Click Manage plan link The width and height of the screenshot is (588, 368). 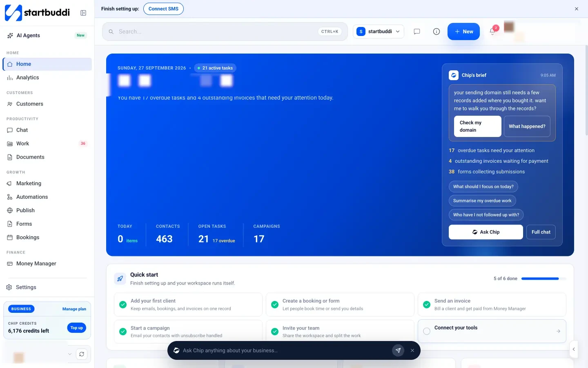[x=74, y=309]
